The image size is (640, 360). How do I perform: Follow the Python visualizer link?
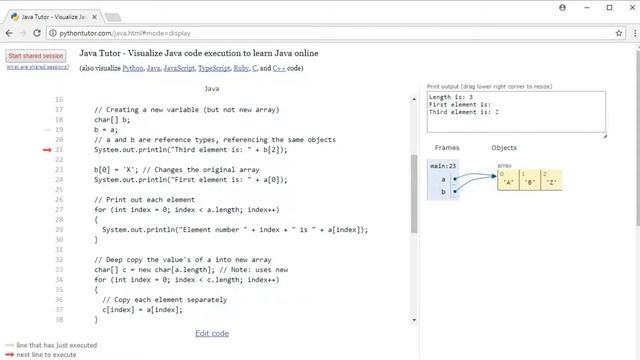[133, 68]
